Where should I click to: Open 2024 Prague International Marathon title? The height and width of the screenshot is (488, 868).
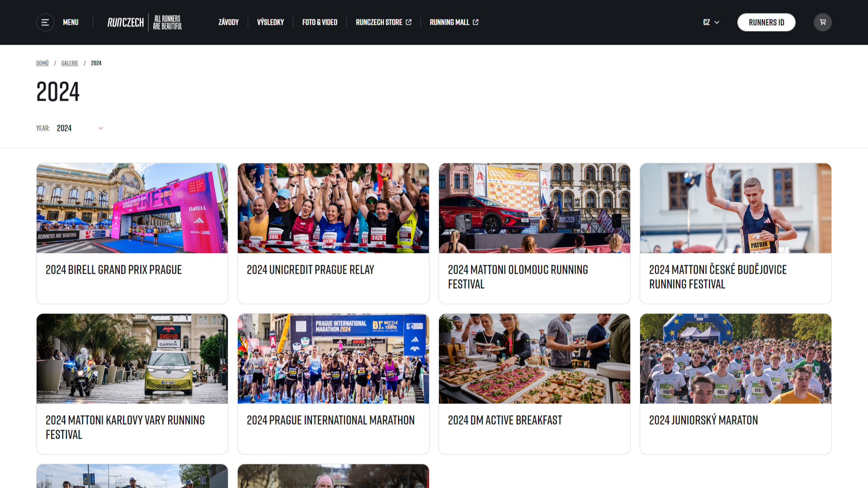(x=330, y=420)
